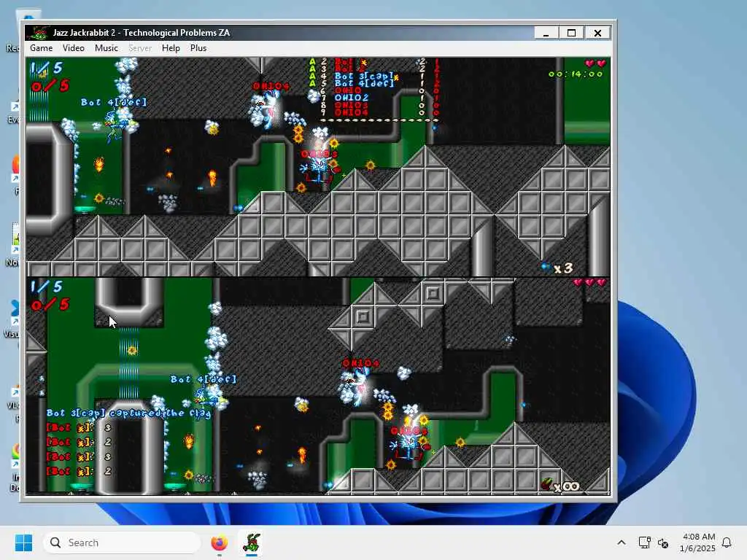The height and width of the screenshot is (560, 747).
Task: Click the bottom screen infinite ammo counter
Action: [561, 486]
